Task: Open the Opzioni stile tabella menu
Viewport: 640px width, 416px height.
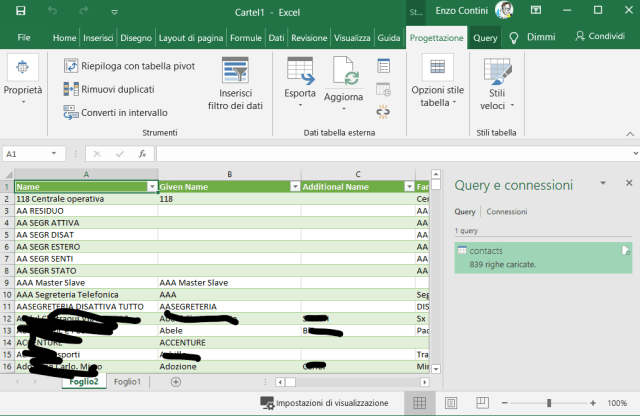Action: [x=437, y=95]
